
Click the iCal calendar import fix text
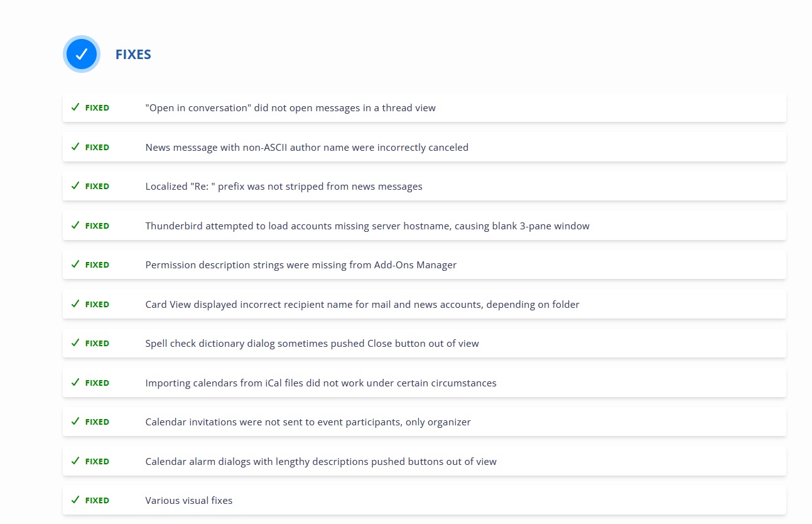tap(321, 383)
